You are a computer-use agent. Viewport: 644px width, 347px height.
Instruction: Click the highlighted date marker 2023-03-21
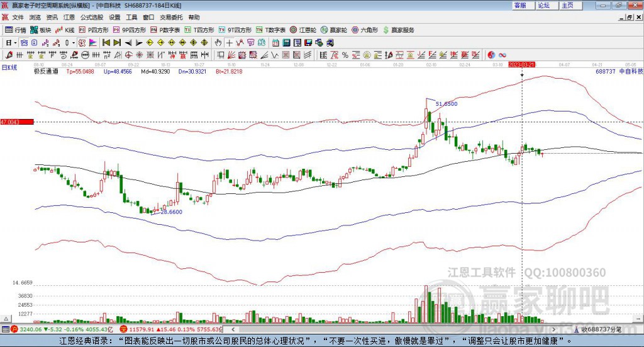click(521, 64)
